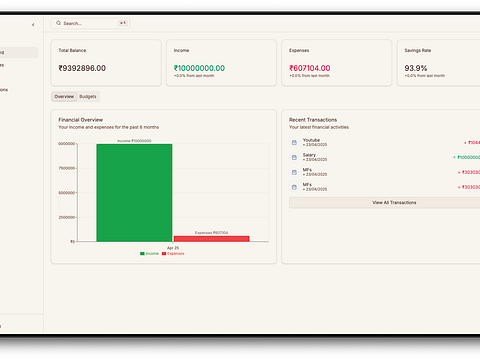
Task: Click the Total Balance card title
Action: (72, 50)
